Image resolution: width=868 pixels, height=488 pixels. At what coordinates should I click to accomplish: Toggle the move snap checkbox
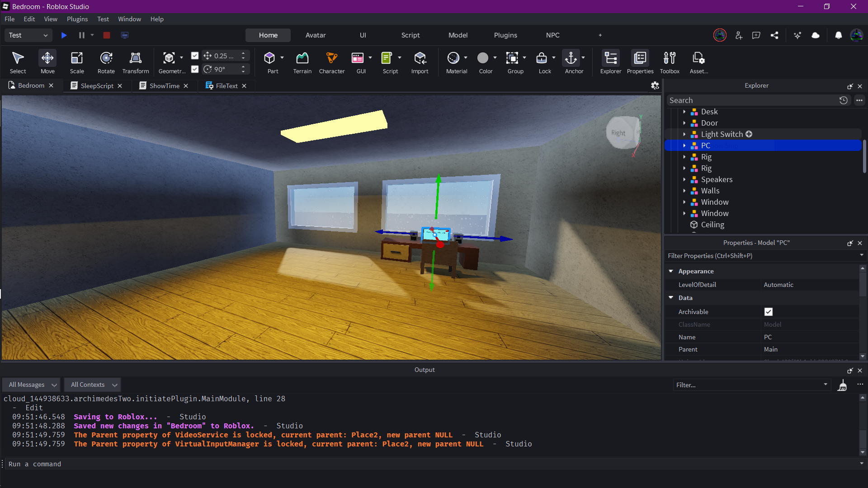point(195,56)
